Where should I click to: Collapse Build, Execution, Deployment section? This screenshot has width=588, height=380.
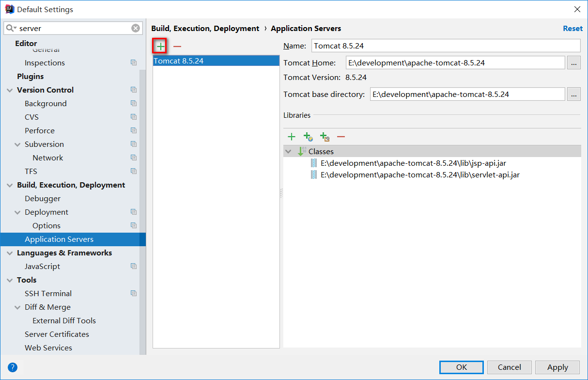coord(9,185)
